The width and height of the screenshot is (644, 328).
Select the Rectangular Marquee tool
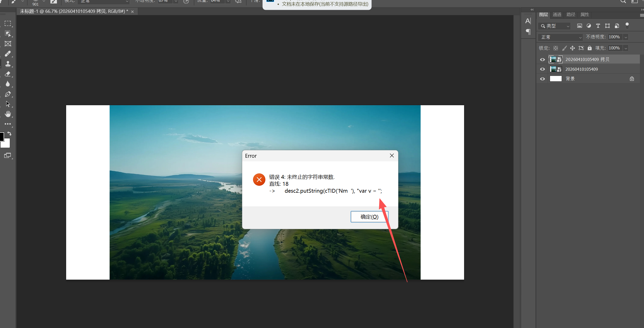[x=8, y=23]
